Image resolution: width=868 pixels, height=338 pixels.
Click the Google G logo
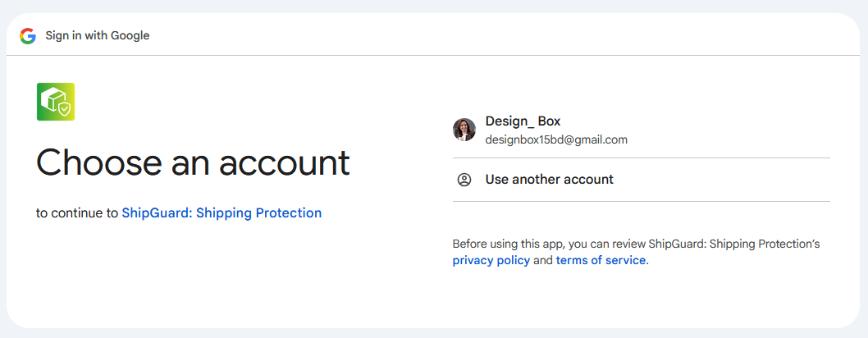28,36
